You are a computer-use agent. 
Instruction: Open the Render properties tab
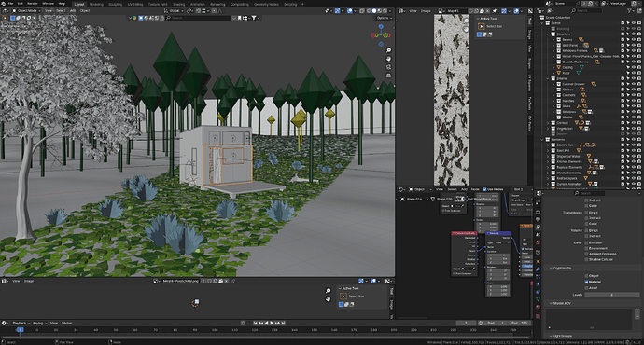[x=538, y=212]
